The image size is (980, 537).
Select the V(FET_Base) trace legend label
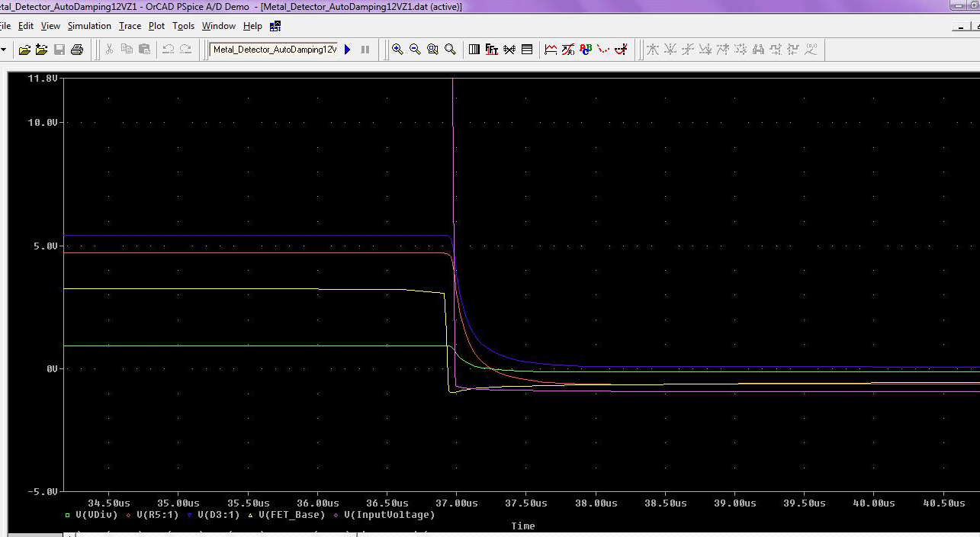(291, 515)
